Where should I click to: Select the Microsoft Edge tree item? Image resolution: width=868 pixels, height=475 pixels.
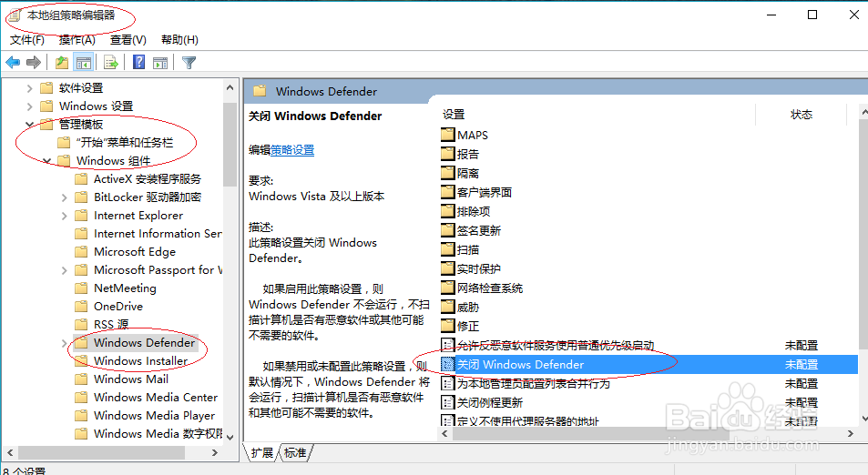click(135, 251)
